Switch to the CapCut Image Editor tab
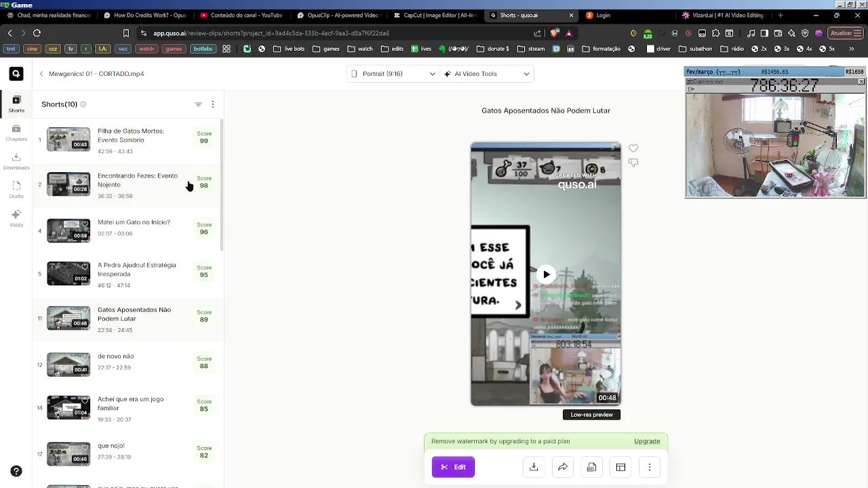The width and height of the screenshot is (868, 488). point(435,15)
